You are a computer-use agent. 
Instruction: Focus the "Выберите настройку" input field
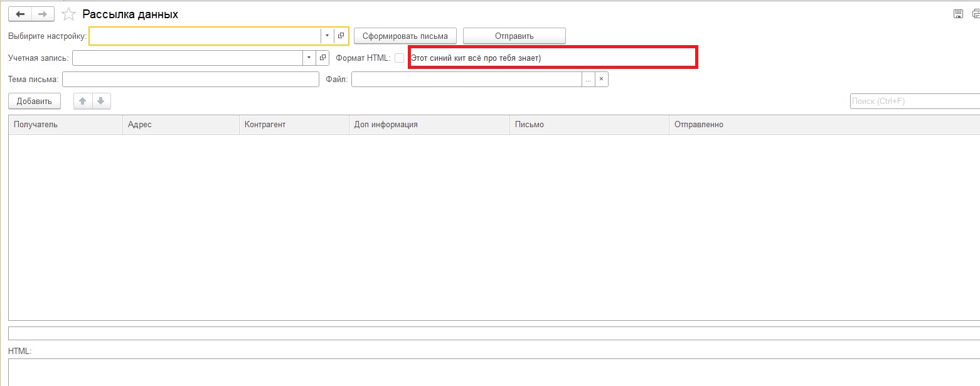pyautogui.click(x=205, y=36)
